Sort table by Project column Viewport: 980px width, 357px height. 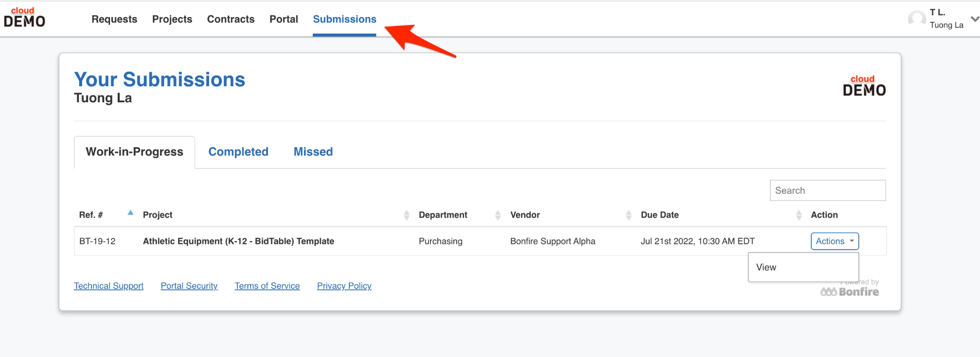(x=406, y=215)
